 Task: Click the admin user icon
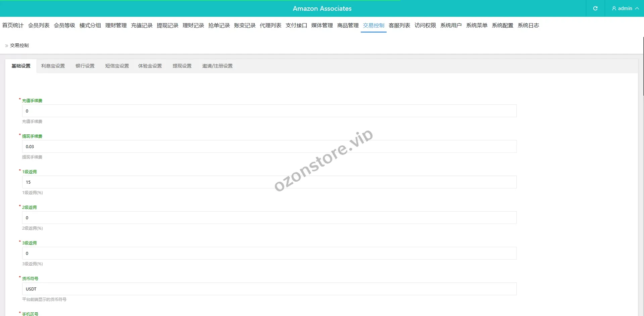click(614, 8)
